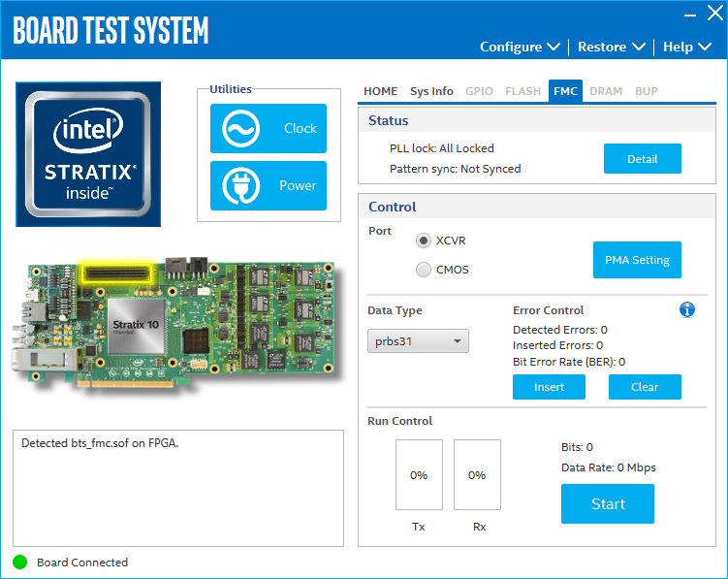
Task: Close the Board Test System window
Action: 714,14
